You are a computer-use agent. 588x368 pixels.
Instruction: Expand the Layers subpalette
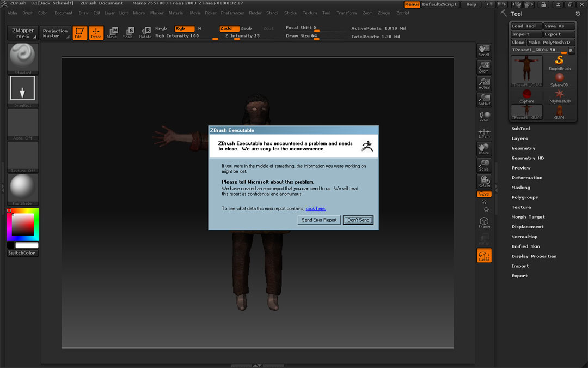520,138
